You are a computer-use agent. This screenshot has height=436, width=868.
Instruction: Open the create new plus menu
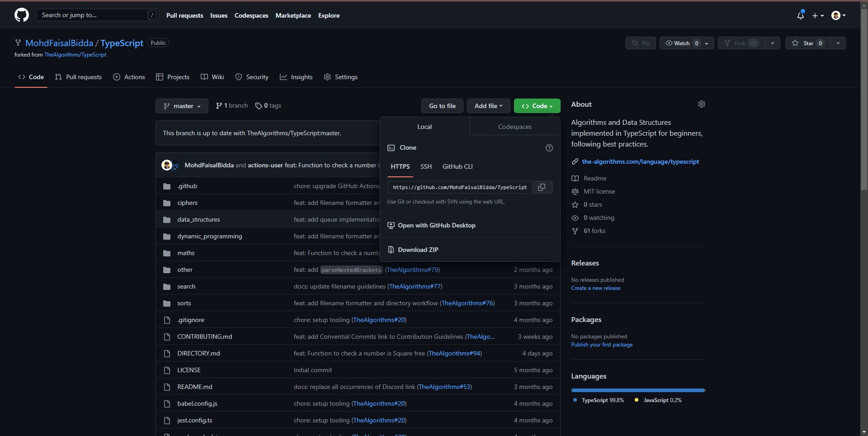(818, 15)
